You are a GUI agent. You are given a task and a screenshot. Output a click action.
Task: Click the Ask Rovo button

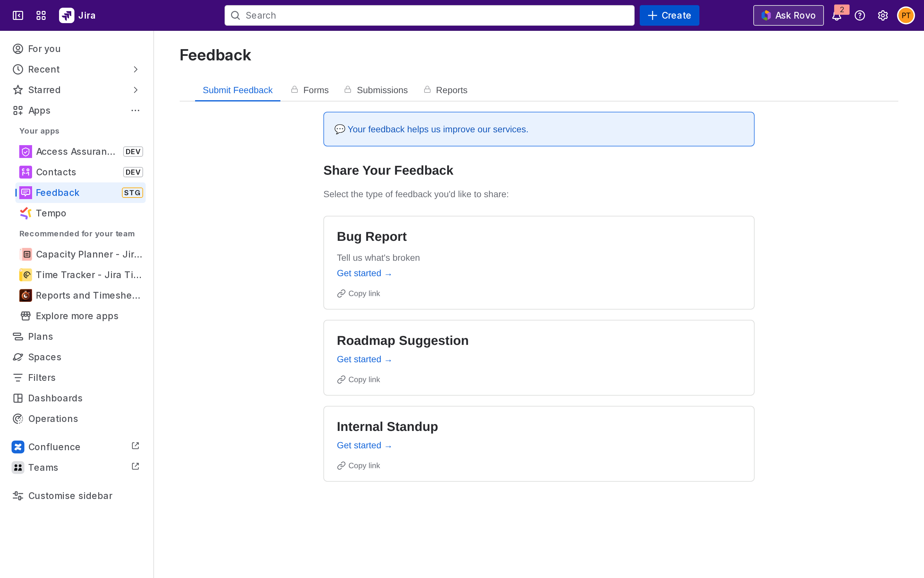(788, 15)
